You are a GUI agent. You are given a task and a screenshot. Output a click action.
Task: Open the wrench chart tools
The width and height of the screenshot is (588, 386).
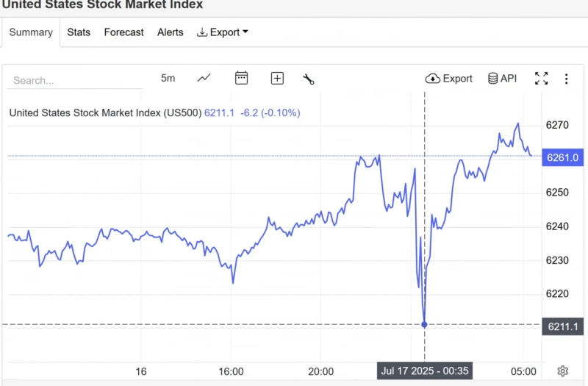tap(309, 79)
